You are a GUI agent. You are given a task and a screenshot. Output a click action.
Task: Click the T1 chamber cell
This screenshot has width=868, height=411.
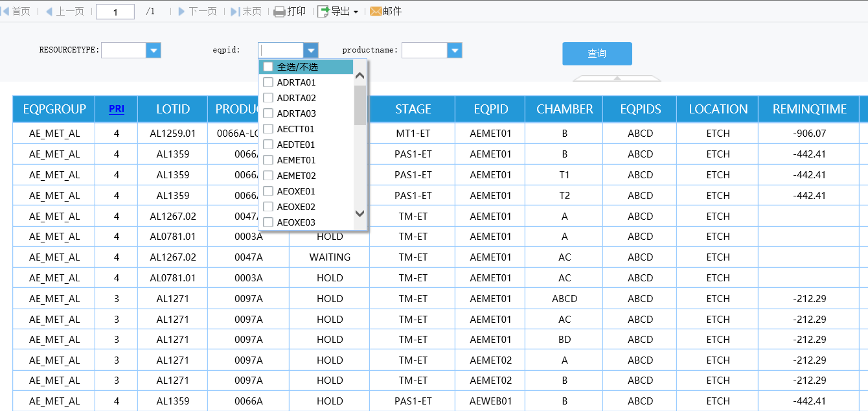point(565,175)
